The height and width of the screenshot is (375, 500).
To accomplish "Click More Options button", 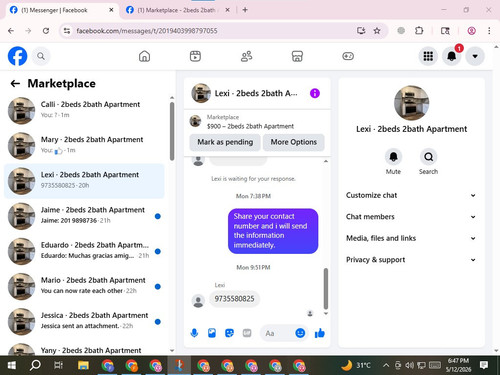I will click(294, 142).
